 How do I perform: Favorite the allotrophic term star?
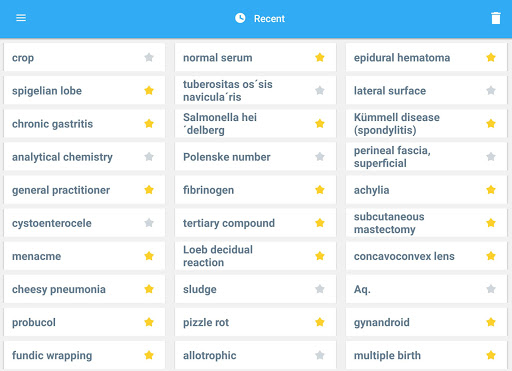[320, 355]
